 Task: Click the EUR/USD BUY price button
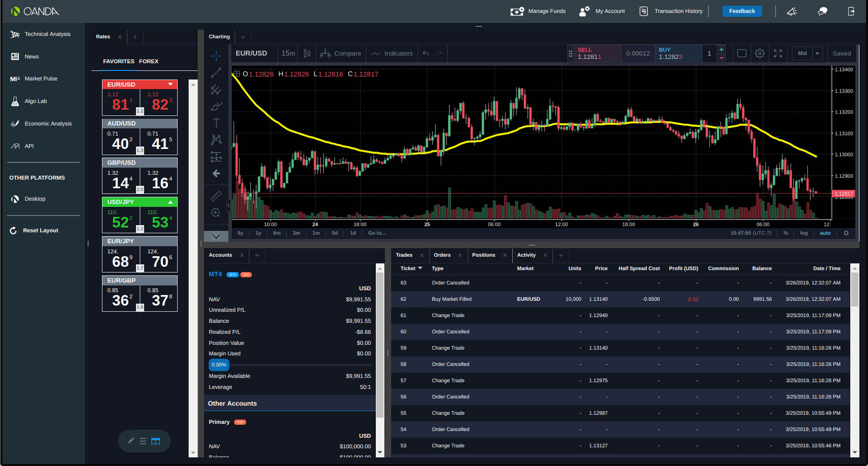(x=678, y=54)
